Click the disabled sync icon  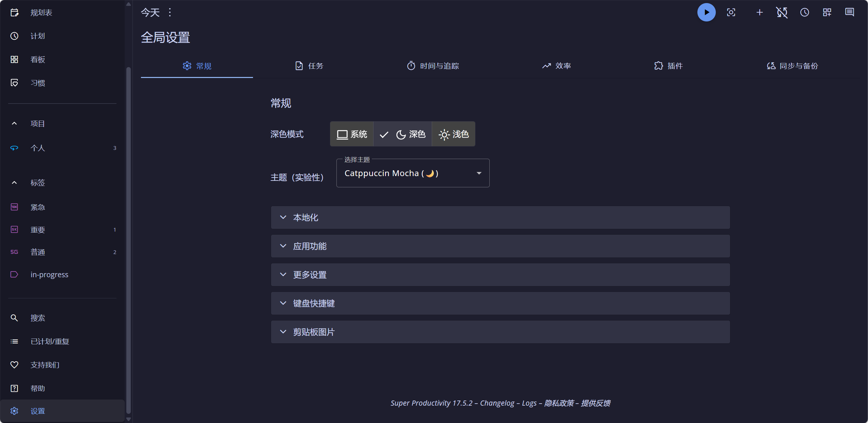coord(782,13)
